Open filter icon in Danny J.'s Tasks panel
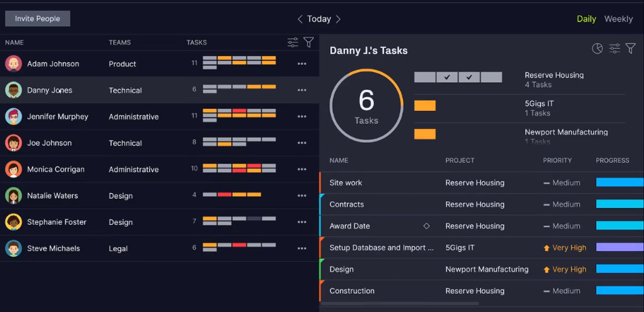 tap(630, 49)
